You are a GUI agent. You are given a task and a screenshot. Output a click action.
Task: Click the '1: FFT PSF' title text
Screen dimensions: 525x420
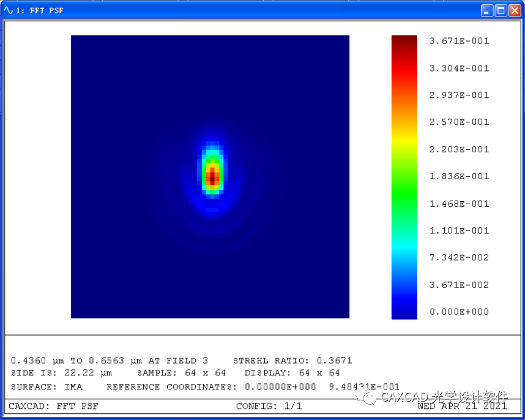[40, 11]
